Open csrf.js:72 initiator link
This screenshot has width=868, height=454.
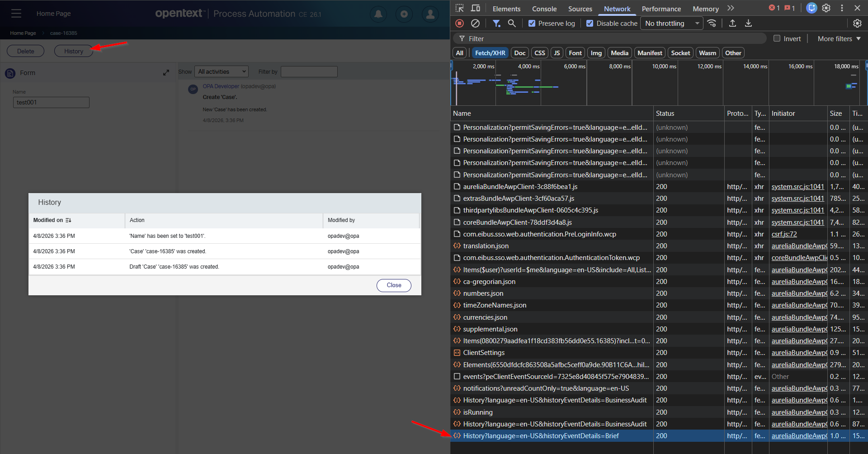point(784,234)
